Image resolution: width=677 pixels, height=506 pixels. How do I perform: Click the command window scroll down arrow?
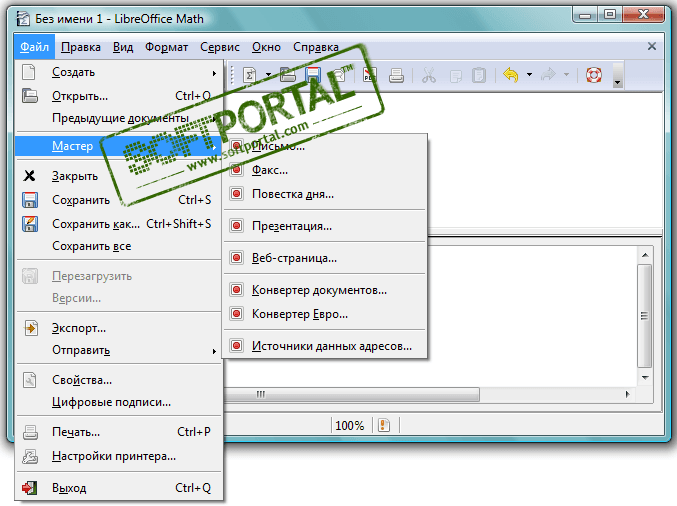(x=645, y=378)
